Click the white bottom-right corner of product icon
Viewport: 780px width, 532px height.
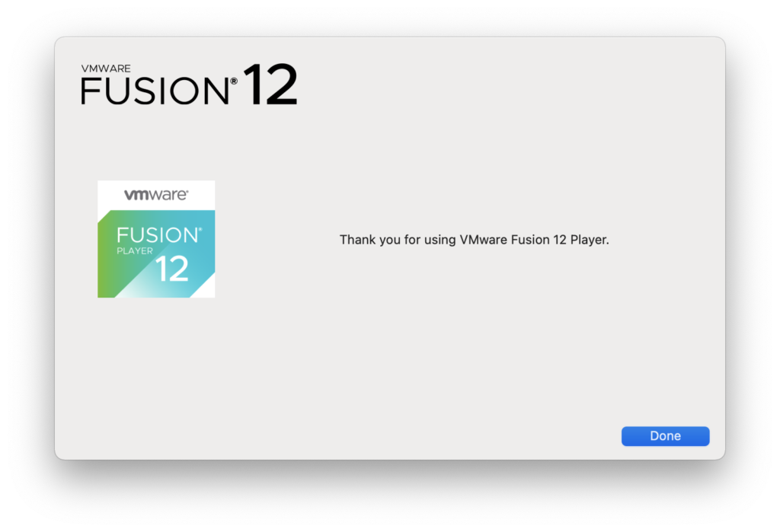click(206, 291)
